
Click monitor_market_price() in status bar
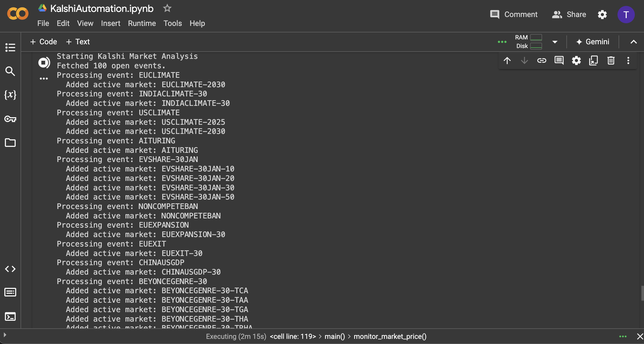click(x=390, y=336)
